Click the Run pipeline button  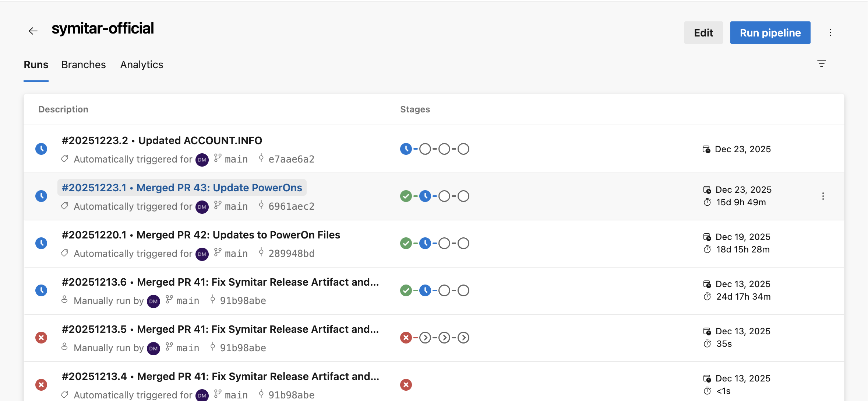tap(770, 33)
